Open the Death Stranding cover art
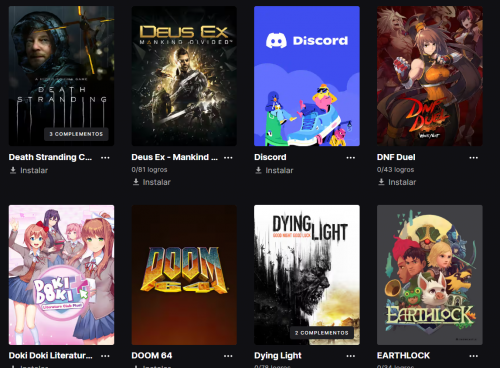This screenshot has width=500, height=368. (61, 76)
